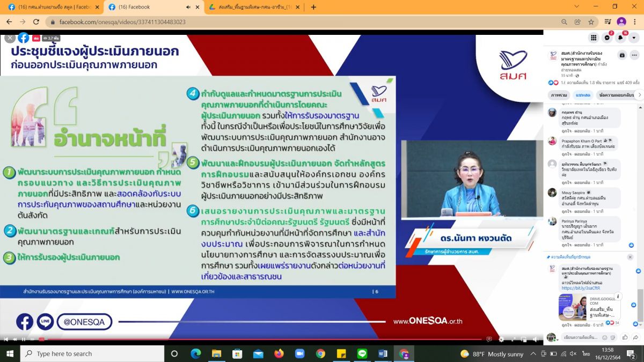Screen dimensions: 644x362
Task: Switch to the Google Drive browser tab
Action: coord(252,7)
